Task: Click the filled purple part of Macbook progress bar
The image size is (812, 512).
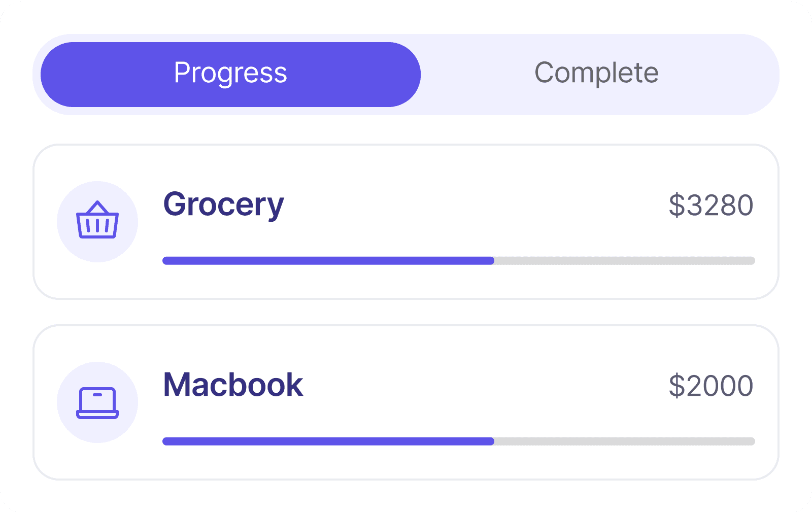Action: coord(328,441)
